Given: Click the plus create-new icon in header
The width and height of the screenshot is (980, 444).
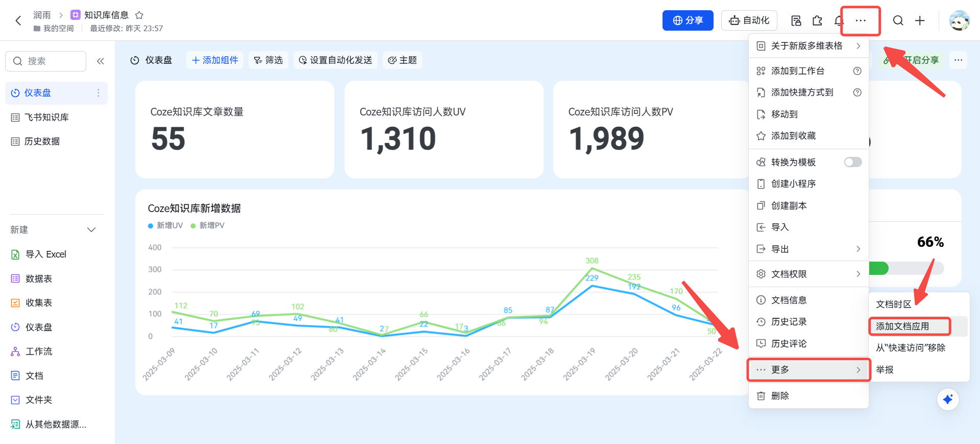Looking at the screenshot, I should (920, 20).
